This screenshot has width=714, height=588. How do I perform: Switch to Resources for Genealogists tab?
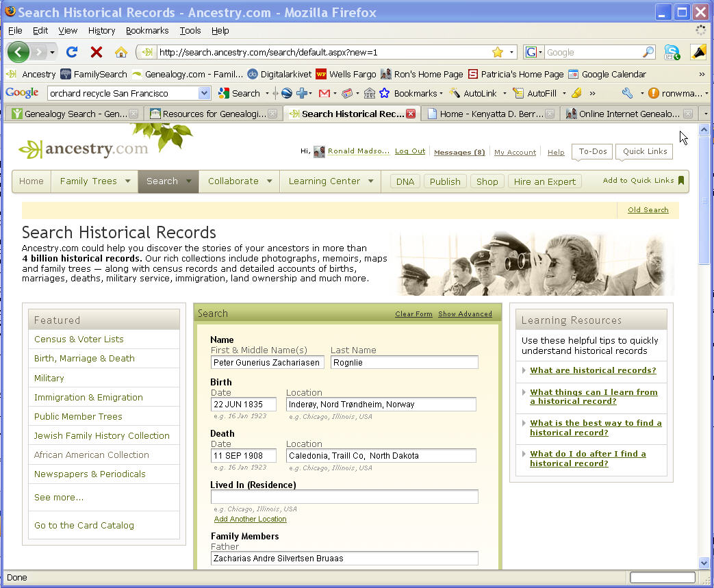[213, 114]
